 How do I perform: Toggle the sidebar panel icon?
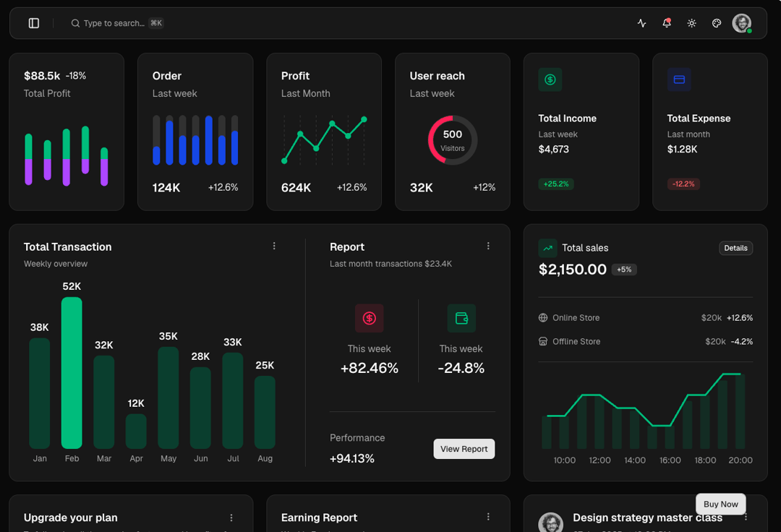point(34,23)
